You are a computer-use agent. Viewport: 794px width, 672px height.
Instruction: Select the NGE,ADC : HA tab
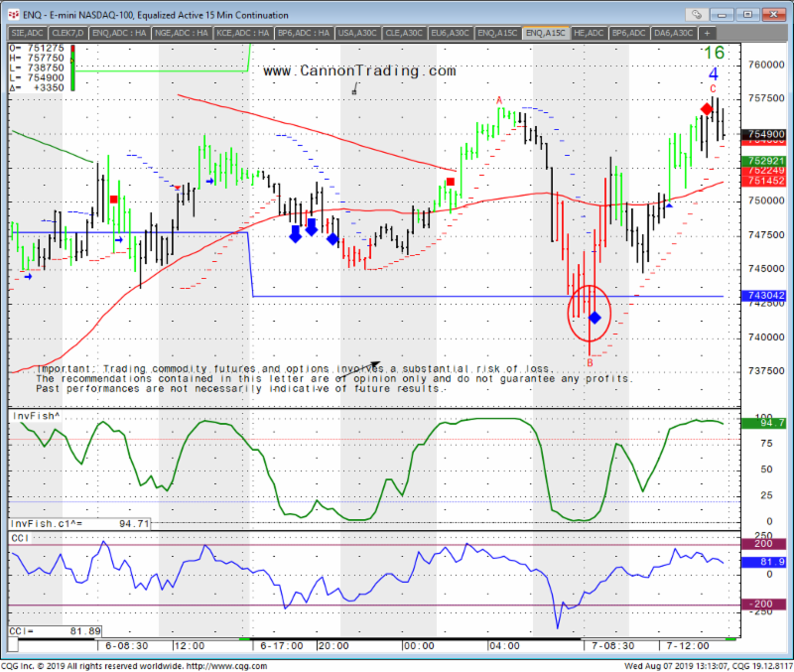point(183,33)
